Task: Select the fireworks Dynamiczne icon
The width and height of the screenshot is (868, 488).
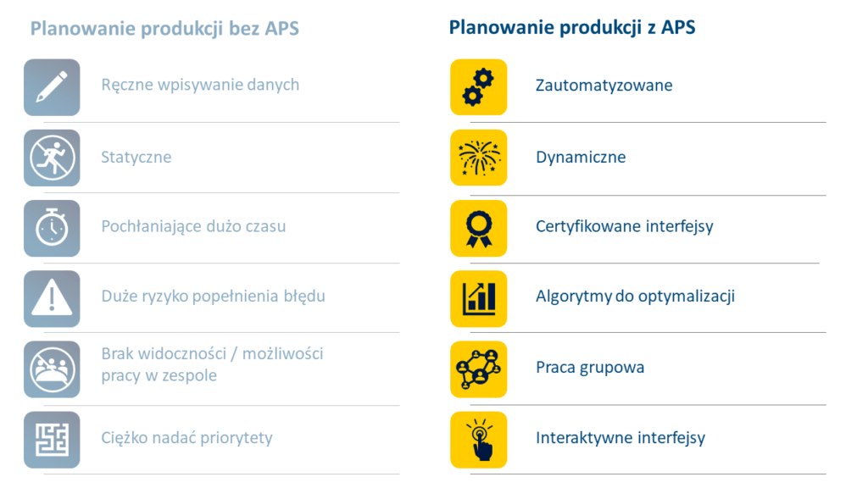Action: (479, 158)
